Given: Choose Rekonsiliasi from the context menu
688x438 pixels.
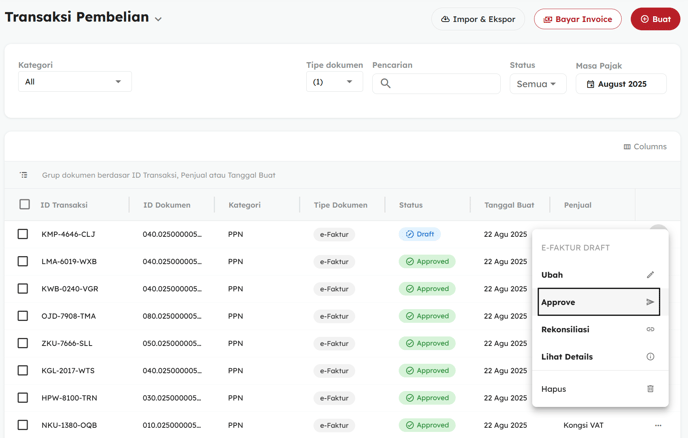Looking at the screenshot, I should [x=599, y=329].
